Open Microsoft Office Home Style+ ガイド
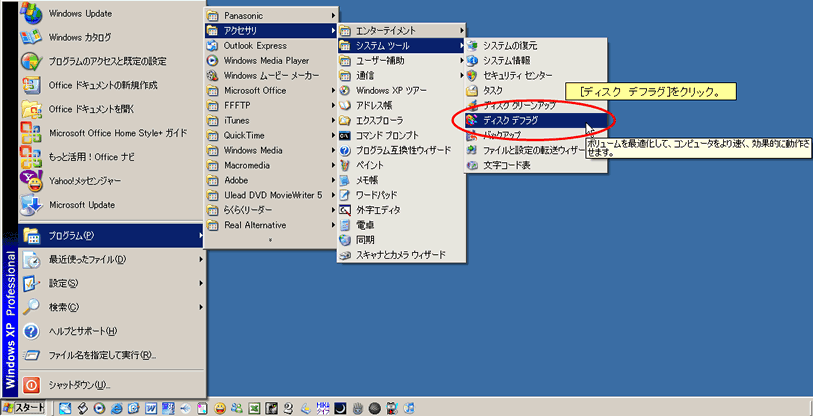This screenshot has width=813, height=416. pyautogui.click(x=111, y=133)
